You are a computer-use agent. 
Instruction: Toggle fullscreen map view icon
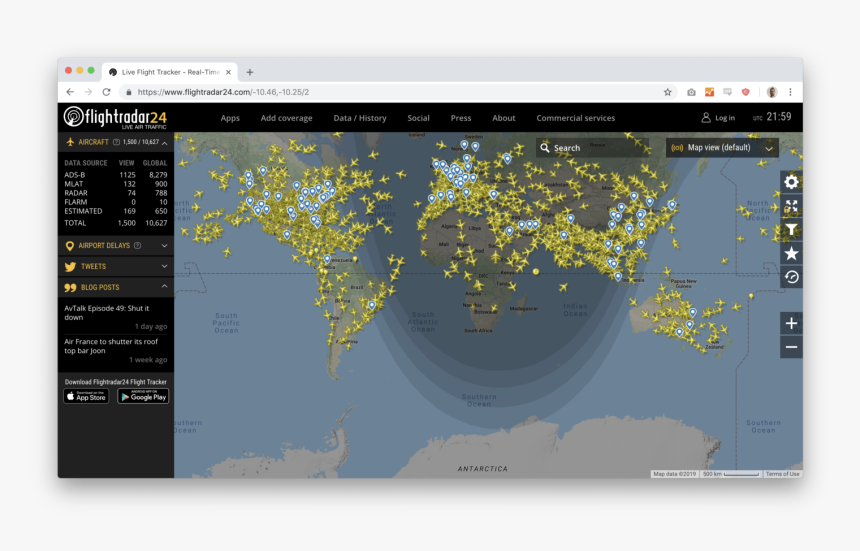791,206
